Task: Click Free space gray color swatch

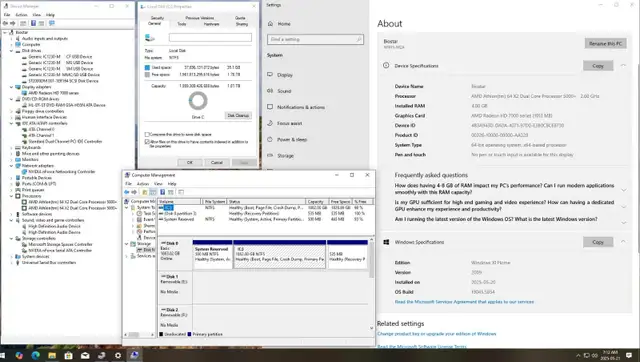Action: (147, 75)
